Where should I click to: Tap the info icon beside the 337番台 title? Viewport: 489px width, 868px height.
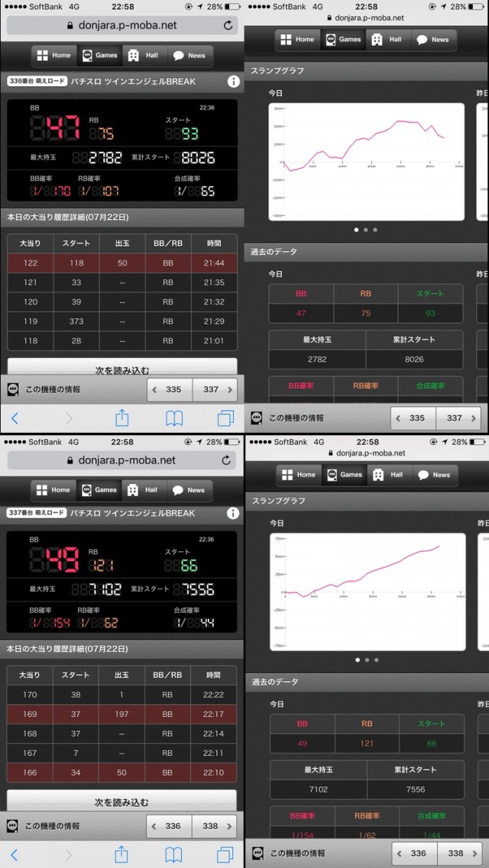pyautogui.click(x=233, y=514)
